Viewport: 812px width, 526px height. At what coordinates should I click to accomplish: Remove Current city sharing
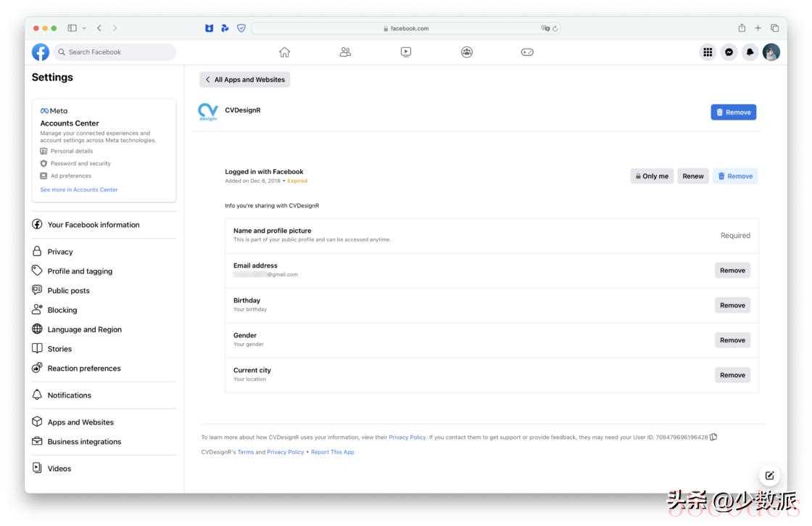click(x=732, y=375)
